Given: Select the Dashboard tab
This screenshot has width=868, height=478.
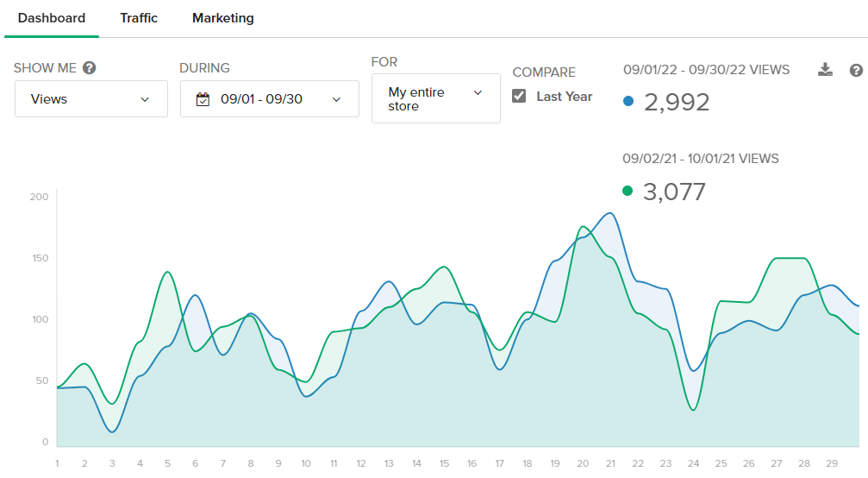Looking at the screenshot, I should pyautogui.click(x=52, y=18).
